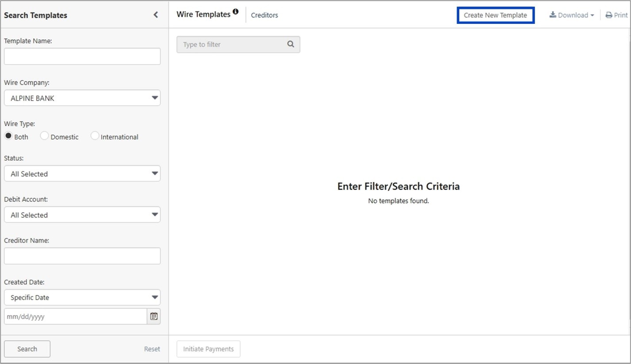
Task: Open the Wire Templates tab
Action: pyautogui.click(x=203, y=15)
